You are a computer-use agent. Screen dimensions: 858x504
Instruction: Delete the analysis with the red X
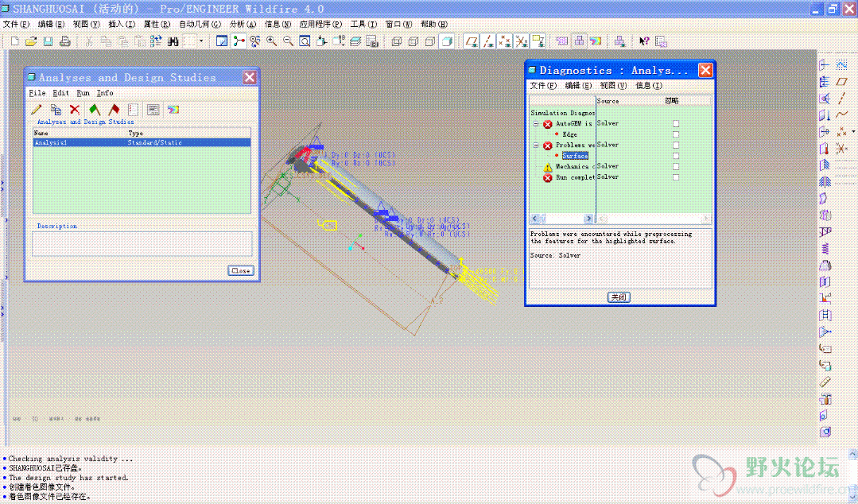(75, 110)
